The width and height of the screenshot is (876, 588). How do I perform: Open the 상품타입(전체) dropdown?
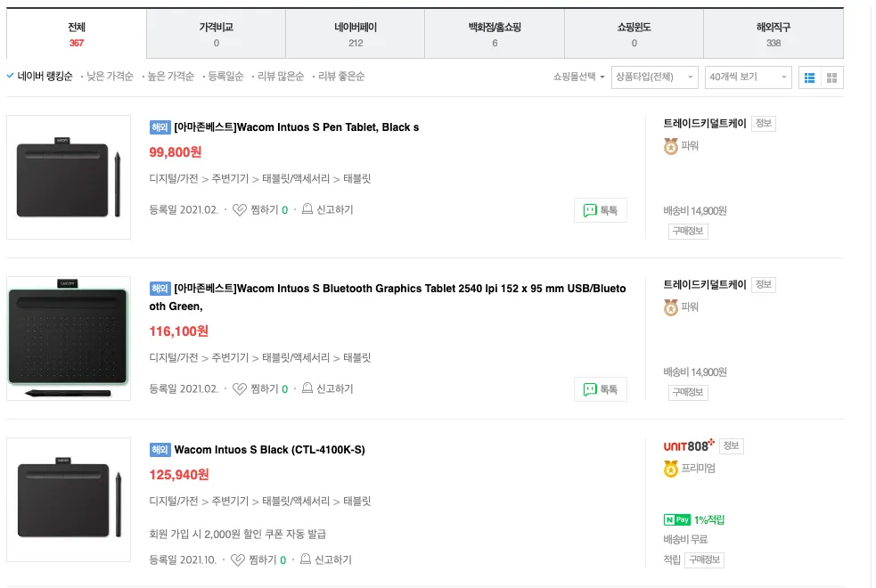click(x=654, y=78)
